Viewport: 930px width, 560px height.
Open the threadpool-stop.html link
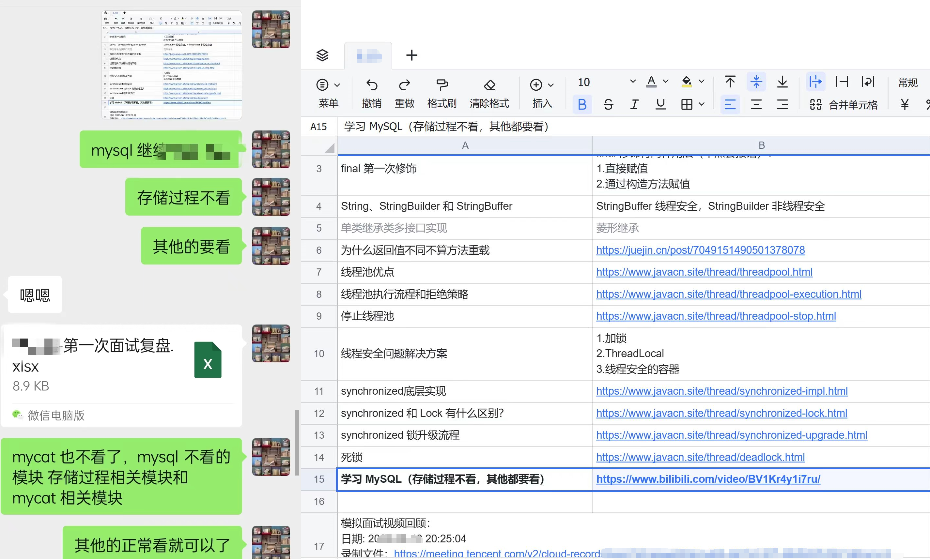[x=716, y=316]
